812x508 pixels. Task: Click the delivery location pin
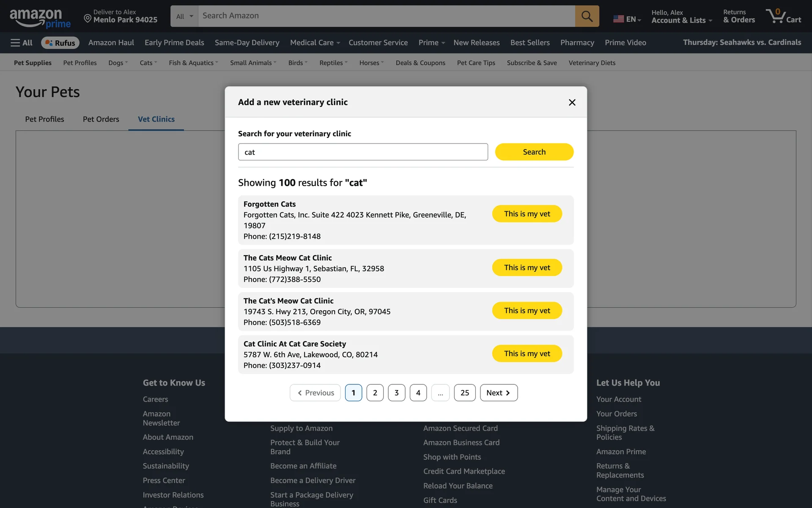(x=88, y=18)
